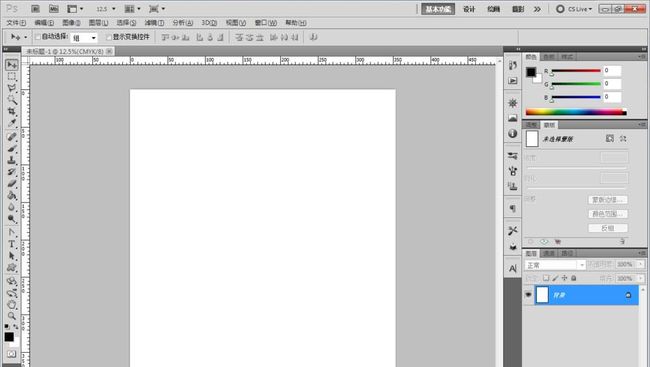This screenshot has width=650, height=367.
Task: Select the 摄影 workspace button
Action: point(518,9)
